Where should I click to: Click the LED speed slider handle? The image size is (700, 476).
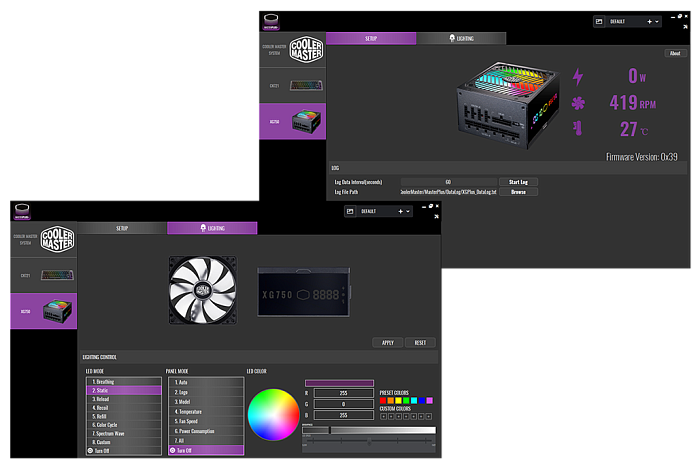pyautogui.click(x=369, y=442)
